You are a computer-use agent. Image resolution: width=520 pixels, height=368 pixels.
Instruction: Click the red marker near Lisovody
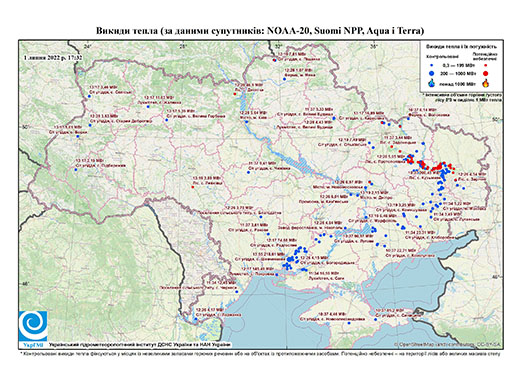(x=193, y=187)
